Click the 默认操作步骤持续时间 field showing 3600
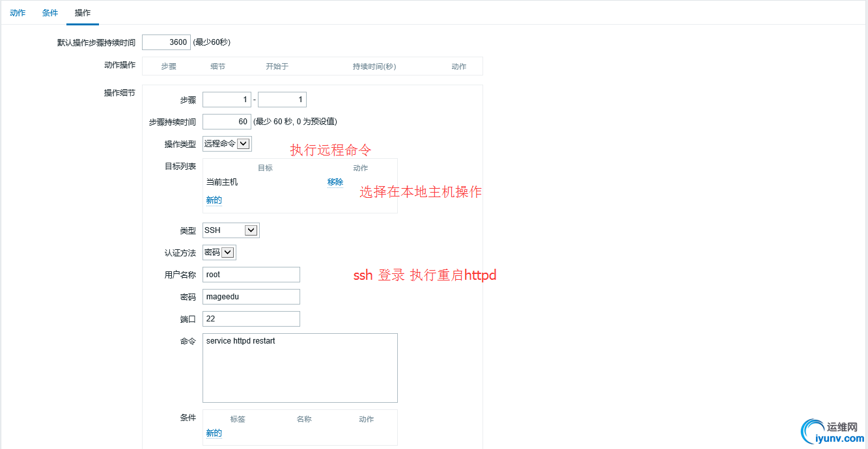The width and height of the screenshot is (868, 449). tap(166, 42)
